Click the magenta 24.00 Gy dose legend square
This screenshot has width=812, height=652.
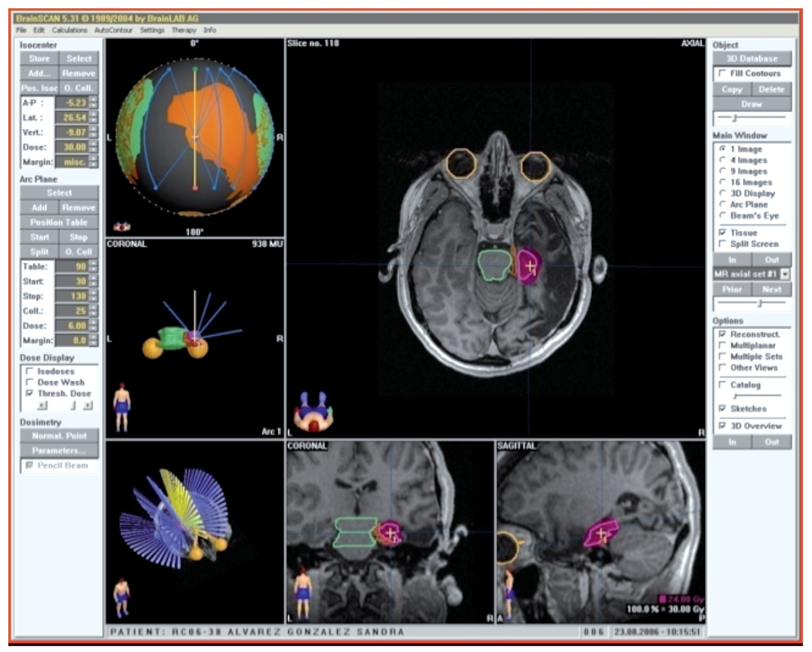(x=662, y=598)
